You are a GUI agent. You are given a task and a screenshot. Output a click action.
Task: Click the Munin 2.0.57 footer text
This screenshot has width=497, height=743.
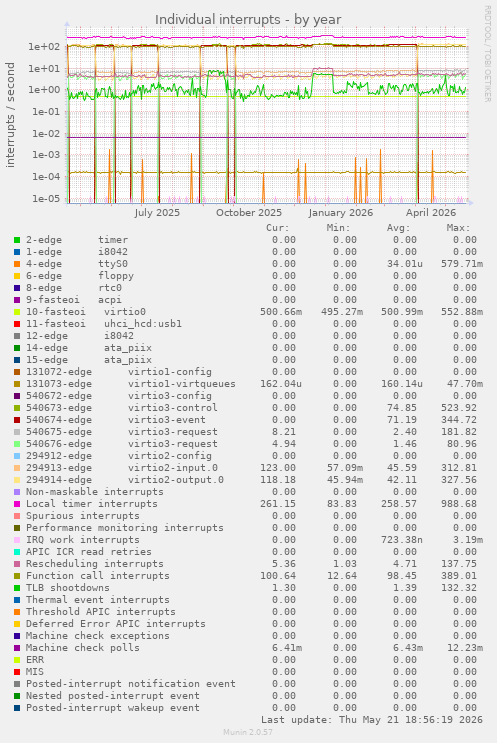tap(248, 732)
